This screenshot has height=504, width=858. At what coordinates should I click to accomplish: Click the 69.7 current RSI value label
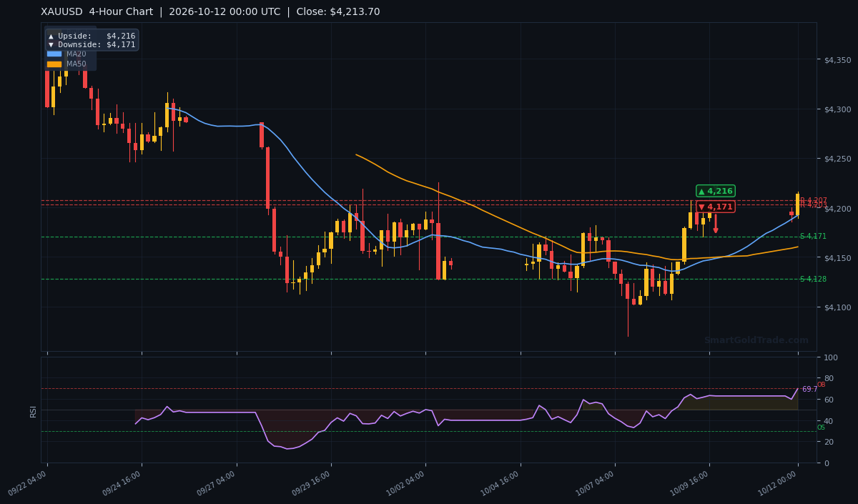click(x=809, y=390)
